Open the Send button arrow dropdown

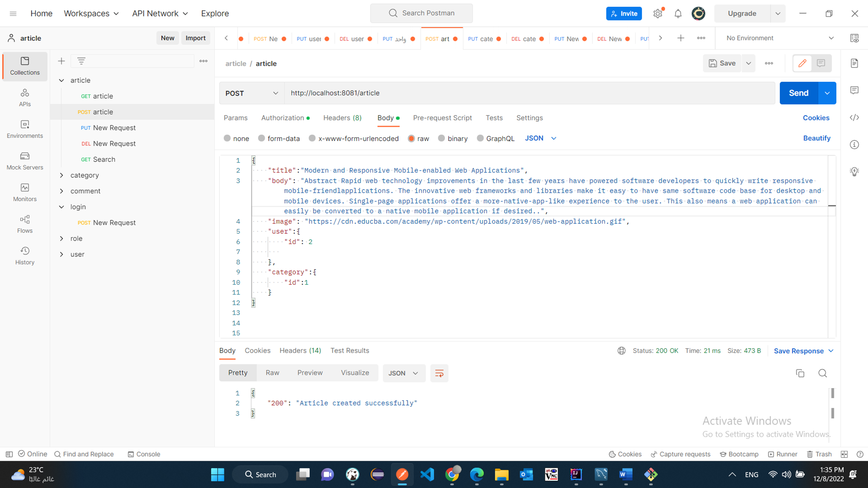827,93
